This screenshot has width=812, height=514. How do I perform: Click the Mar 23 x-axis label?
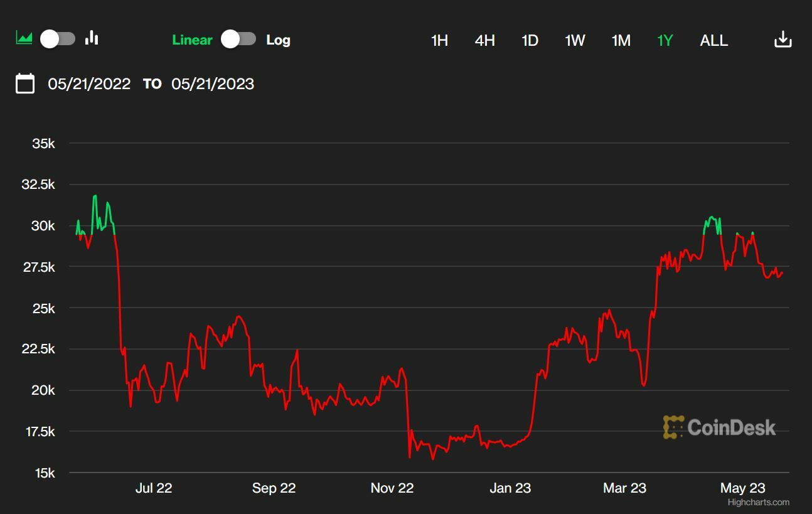(624, 488)
